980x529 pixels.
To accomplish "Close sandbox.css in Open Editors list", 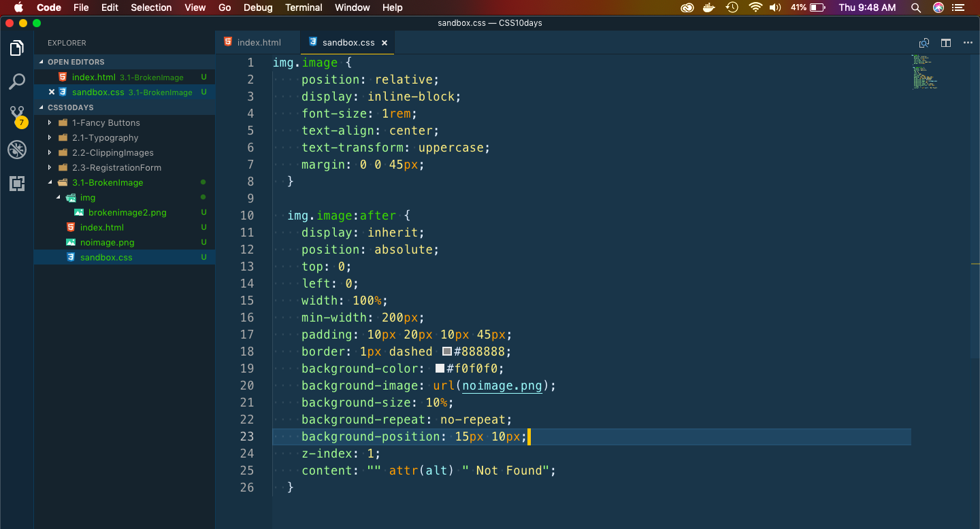I will [x=52, y=92].
